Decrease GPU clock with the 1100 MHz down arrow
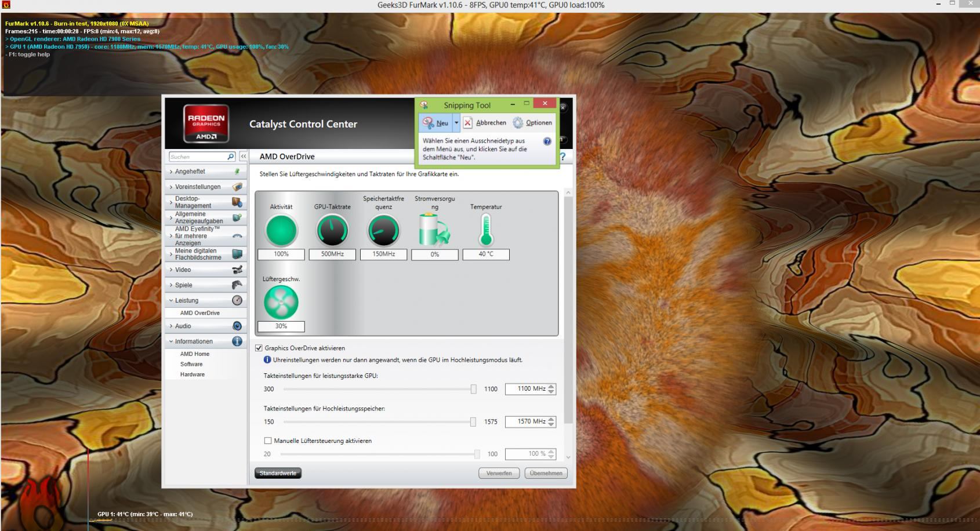 click(x=551, y=392)
